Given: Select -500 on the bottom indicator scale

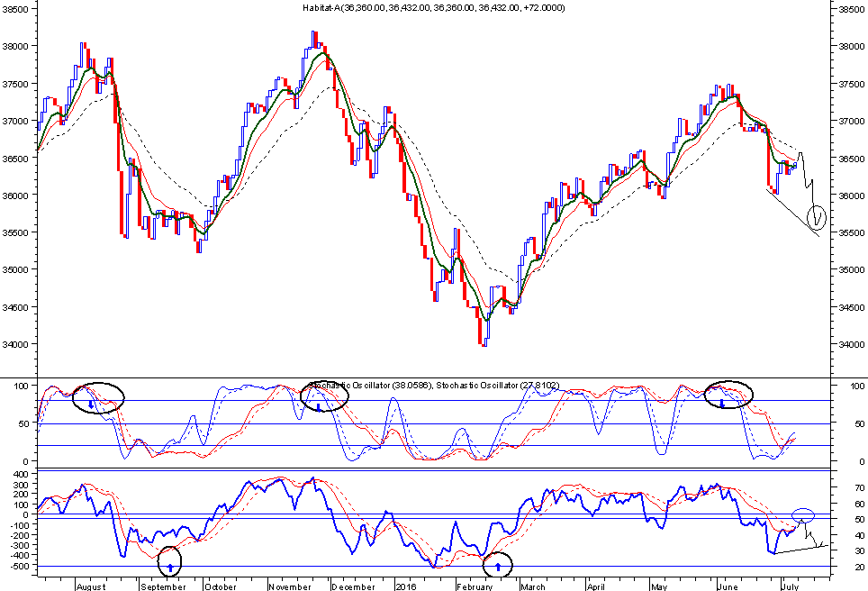Looking at the screenshot, I should click(19, 566).
